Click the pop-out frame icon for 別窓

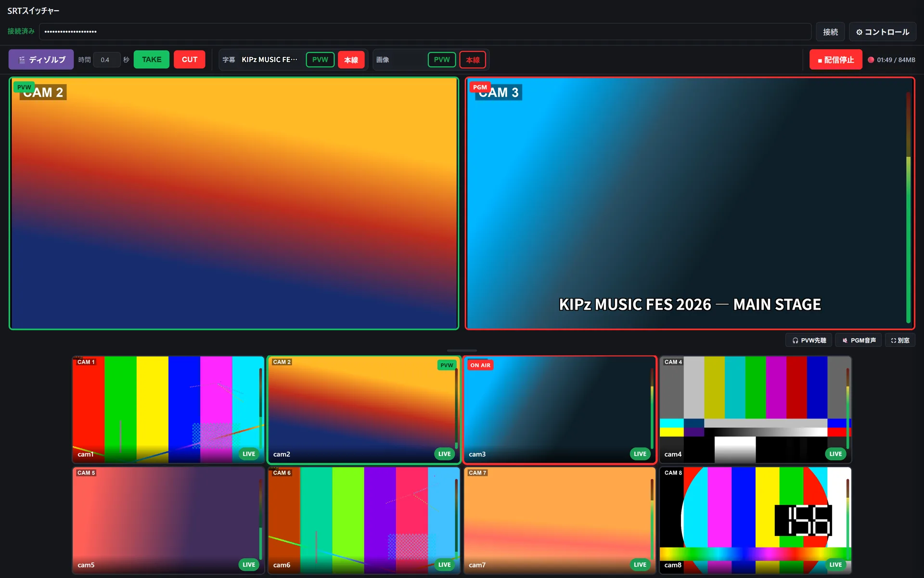coord(893,341)
